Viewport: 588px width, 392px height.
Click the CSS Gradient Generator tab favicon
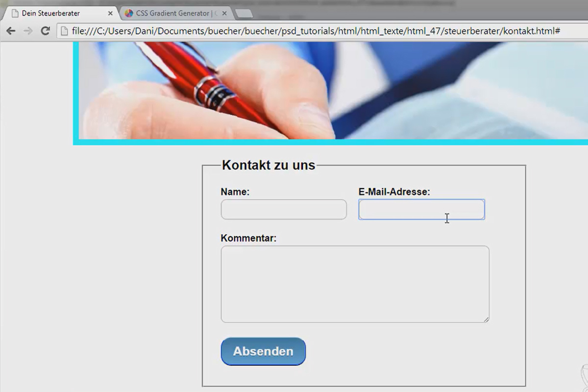(x=128, y=13)
